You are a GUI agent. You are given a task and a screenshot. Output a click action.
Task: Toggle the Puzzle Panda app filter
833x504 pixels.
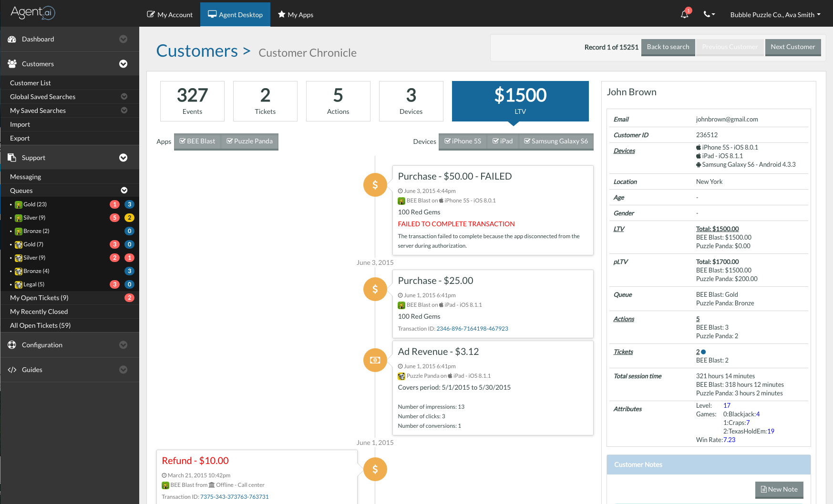point(249,141)
